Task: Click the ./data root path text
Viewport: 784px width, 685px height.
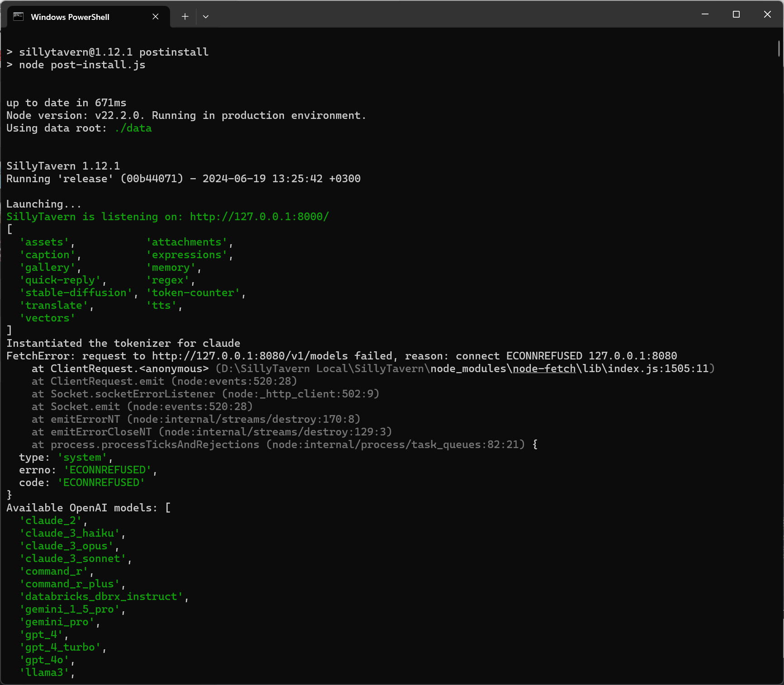Action: pyautogui.click(x=133, y=128)
